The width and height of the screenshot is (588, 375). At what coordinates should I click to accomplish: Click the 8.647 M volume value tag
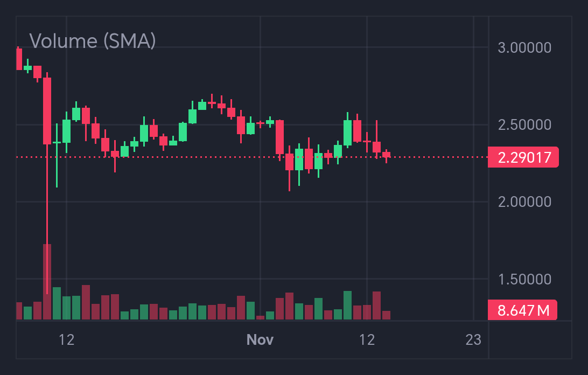tap(522, 310)
